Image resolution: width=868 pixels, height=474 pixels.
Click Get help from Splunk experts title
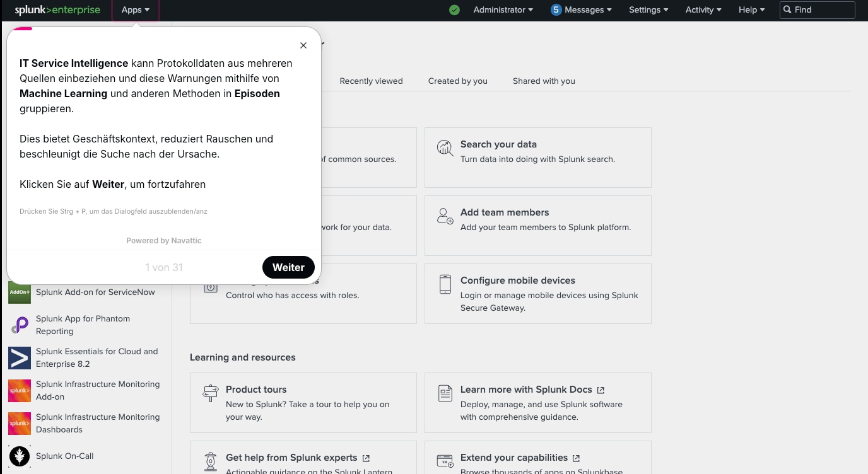pyautogui.click(x=291, y=458)
